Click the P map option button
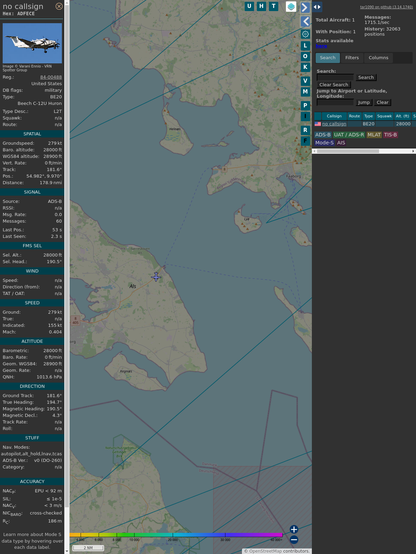 pos(305,105)
